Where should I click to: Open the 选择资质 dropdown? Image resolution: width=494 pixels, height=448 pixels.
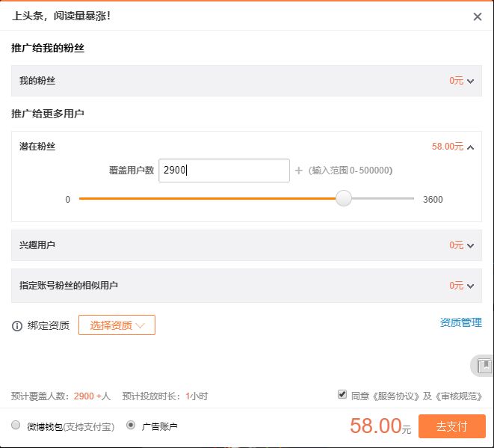click(117, 325)
